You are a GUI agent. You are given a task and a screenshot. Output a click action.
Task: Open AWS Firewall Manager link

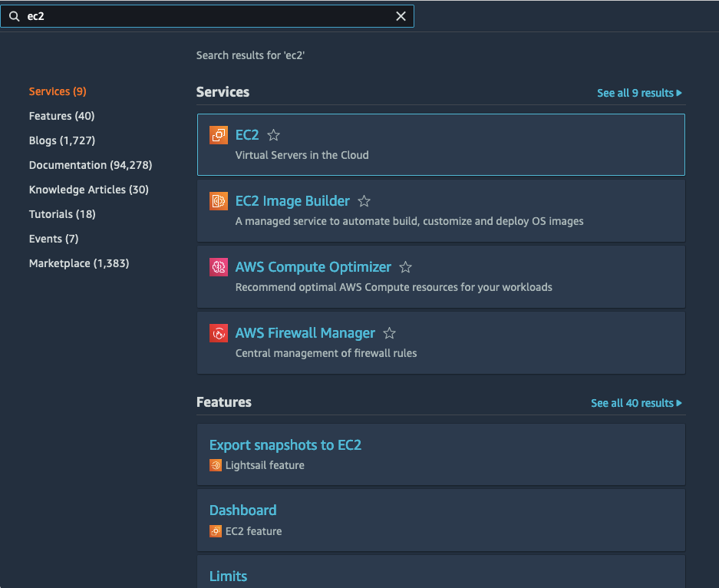[x=305, y=333]
